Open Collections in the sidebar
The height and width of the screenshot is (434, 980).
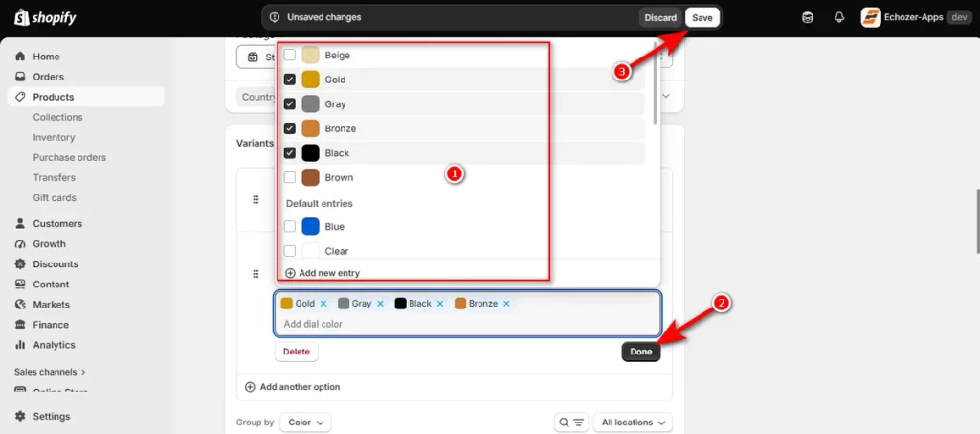pos(57,117)
